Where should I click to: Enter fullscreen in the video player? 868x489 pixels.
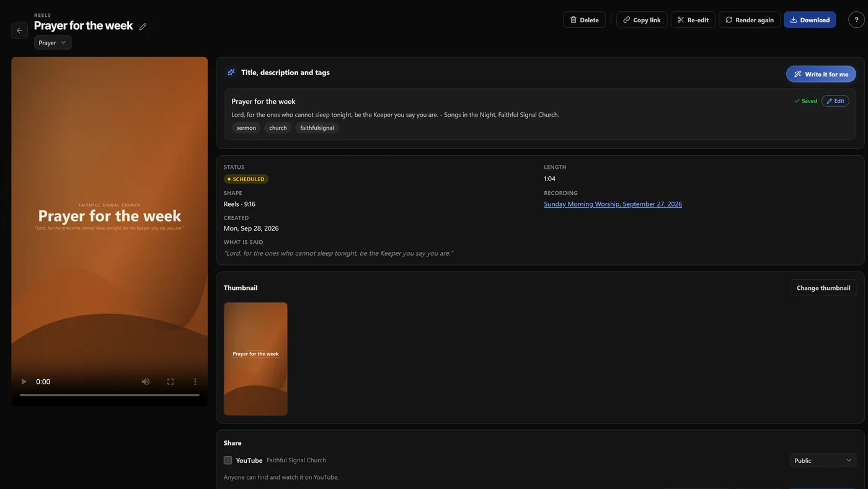coord(170,382)
